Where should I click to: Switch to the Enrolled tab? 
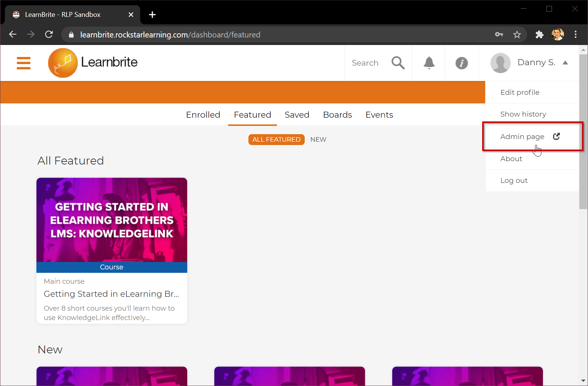click(x=203, y=115)
